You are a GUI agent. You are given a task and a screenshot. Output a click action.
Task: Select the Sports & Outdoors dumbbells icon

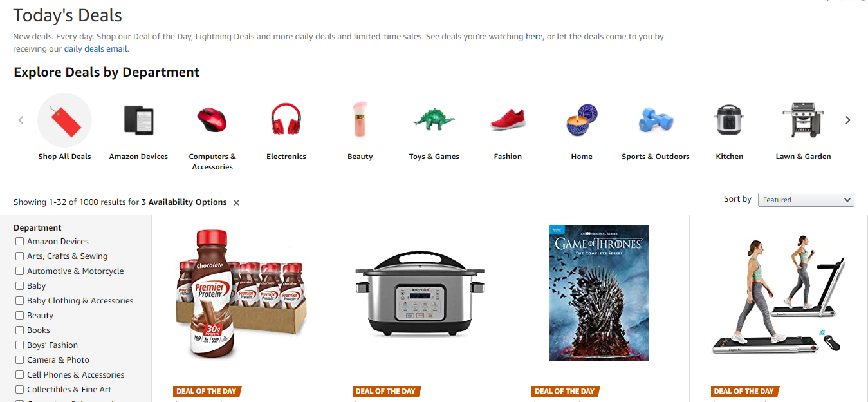pos(656,120)
